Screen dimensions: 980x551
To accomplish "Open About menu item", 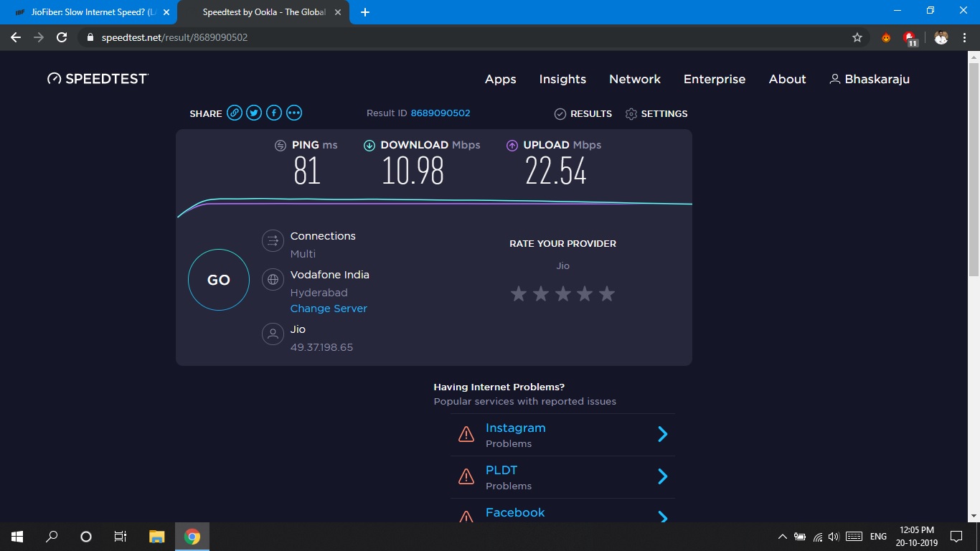I will pyautogui.click(x=788, y=79).
